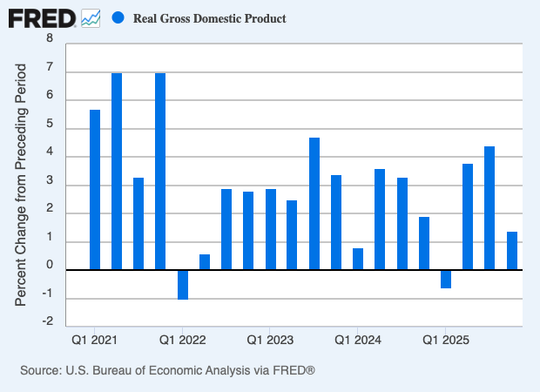This screenshot has width=540, height=392.
Task: Click the U.S. Bureau of Economic Analysis source text
Action: pyautogui.click(x=166, y=371)
